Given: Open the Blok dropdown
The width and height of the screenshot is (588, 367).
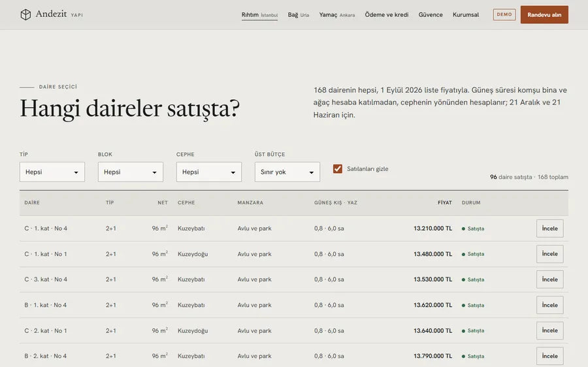Looking at the screenshot, I should (x=131, y=172).
